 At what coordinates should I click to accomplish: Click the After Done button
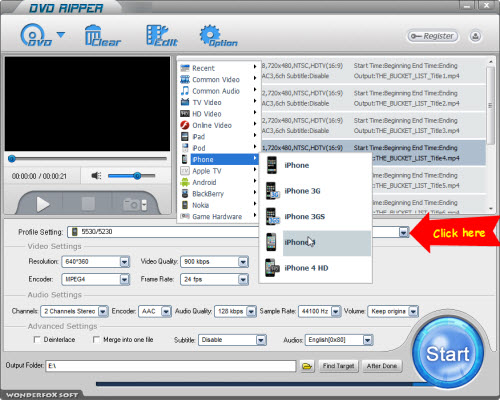tap(382, 366)
